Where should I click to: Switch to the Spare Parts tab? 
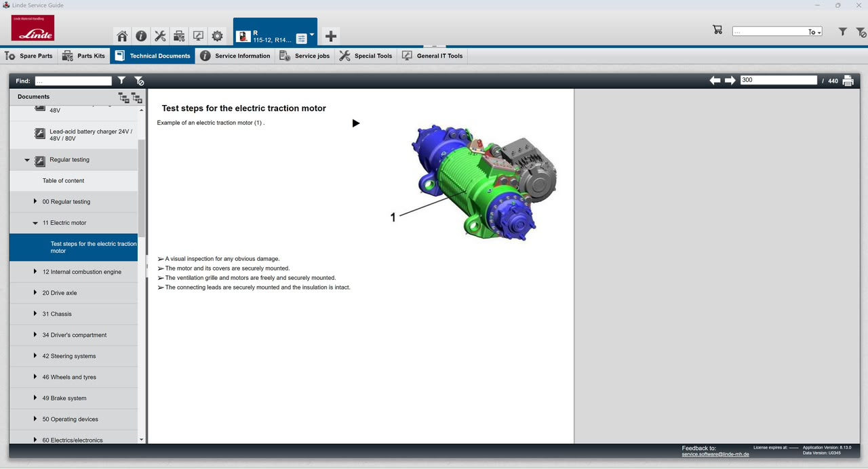click(29, 56)
